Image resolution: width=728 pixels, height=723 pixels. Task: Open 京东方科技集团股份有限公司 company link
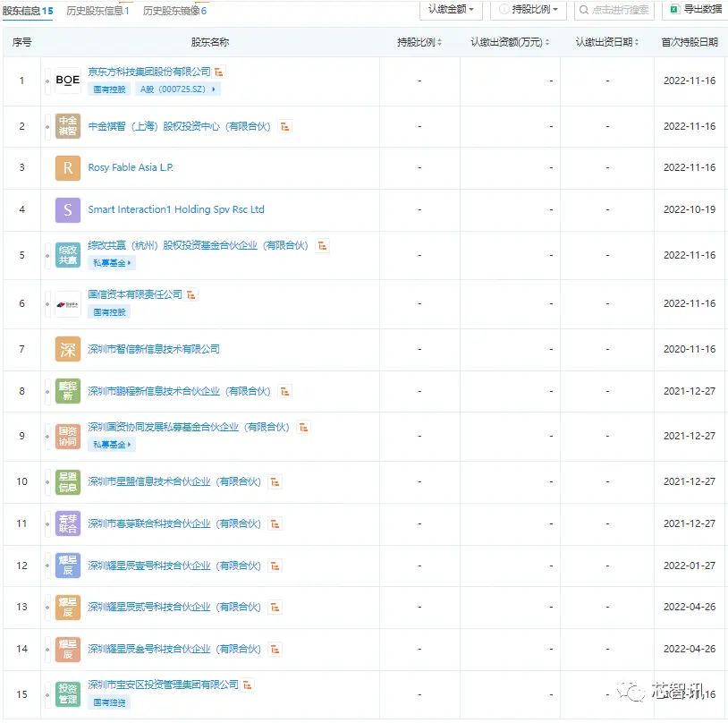point(149,72)
